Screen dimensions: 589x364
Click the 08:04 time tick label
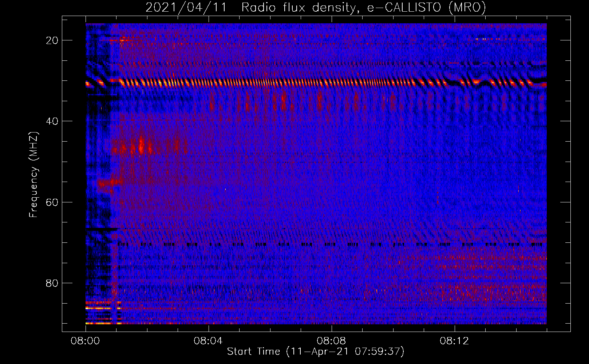click(x=208, y=341)
